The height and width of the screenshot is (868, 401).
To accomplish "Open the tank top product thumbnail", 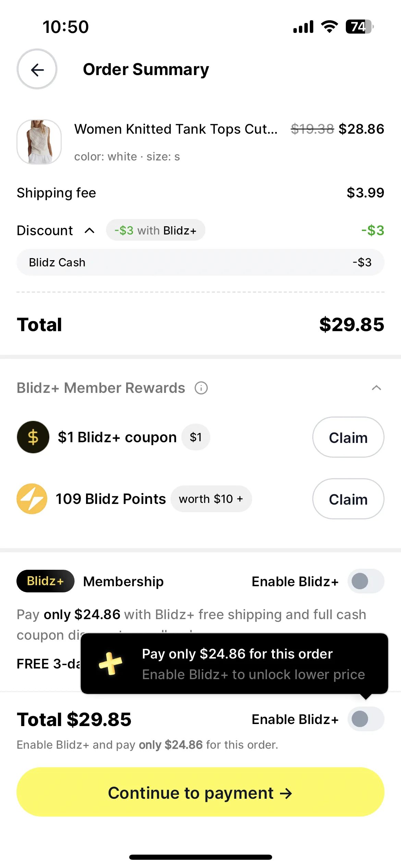I will [39, 142].
